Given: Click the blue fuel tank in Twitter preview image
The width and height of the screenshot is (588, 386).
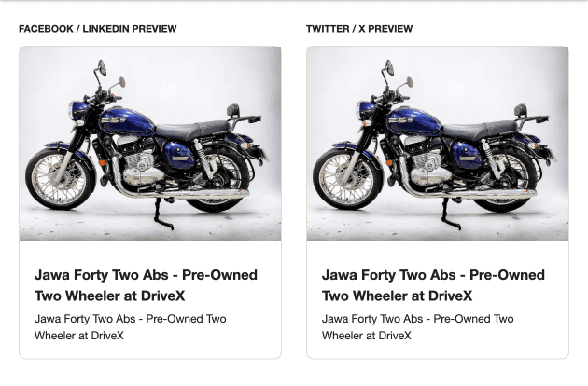Looking at the screenshot, I should pos(414,122).
